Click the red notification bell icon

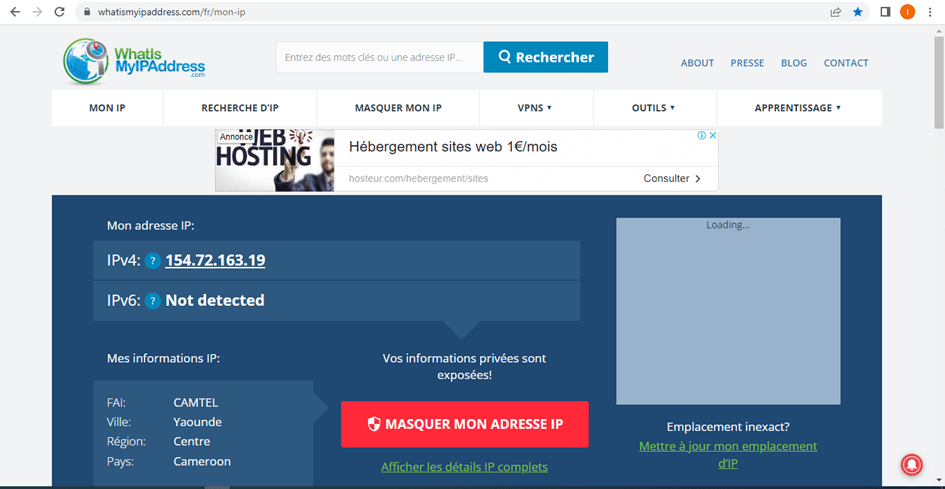[911, 464]
